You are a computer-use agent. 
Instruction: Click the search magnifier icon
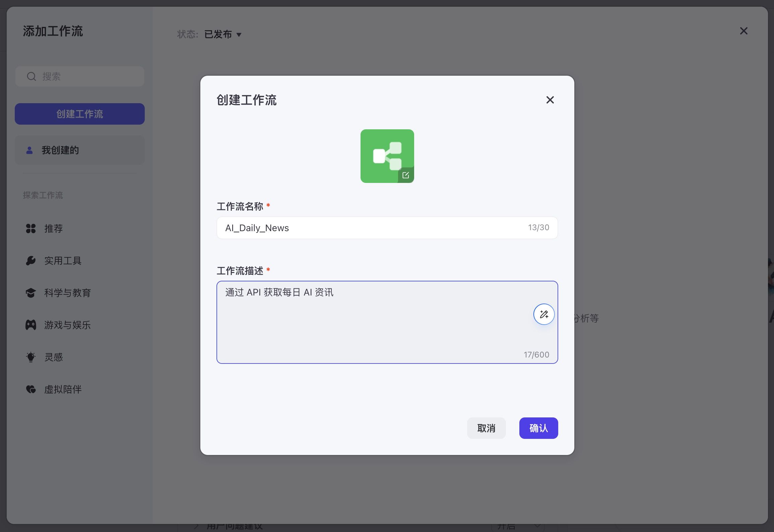coord(31,76)
